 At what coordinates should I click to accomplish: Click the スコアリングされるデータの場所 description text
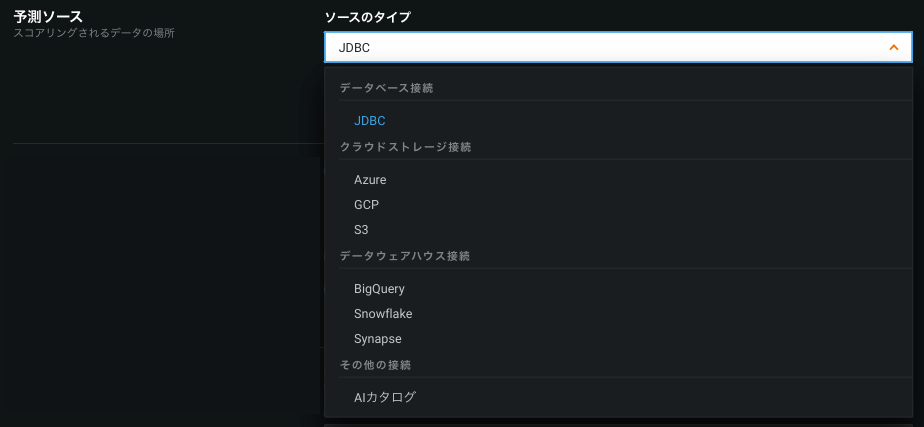[94, 33]
